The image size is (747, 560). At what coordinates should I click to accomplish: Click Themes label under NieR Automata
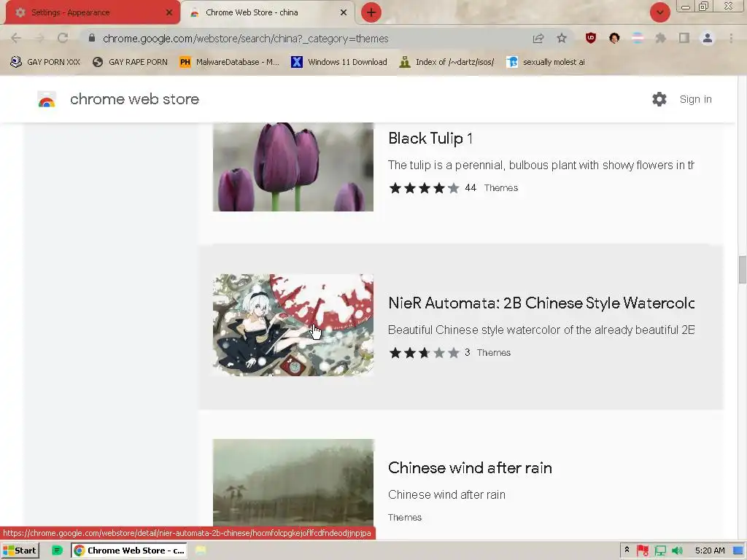(x=494, y=353)
